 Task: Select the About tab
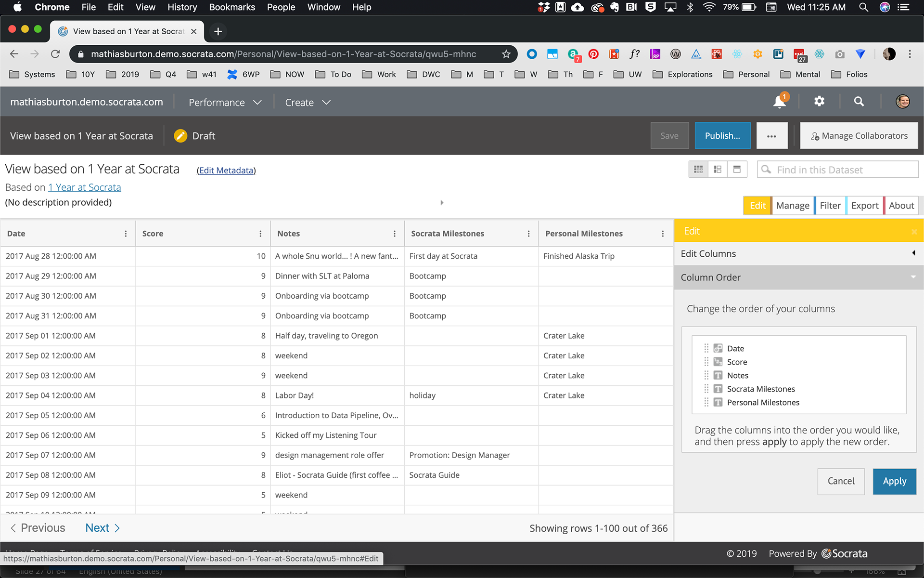[x=901, y=206]
